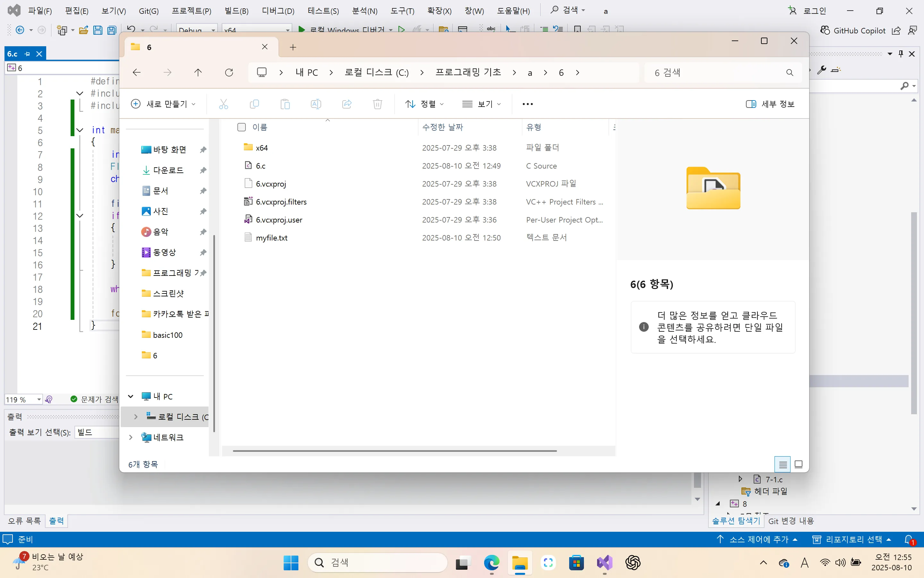Image resolution: width=924 pixels, height=578 pixels.
Task: Click the navigation pane vertical scrollbar
Action: (214, 334)
